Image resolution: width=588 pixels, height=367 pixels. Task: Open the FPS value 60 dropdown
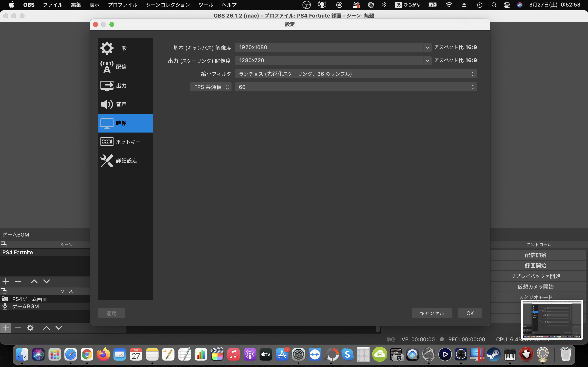(356, 87)
